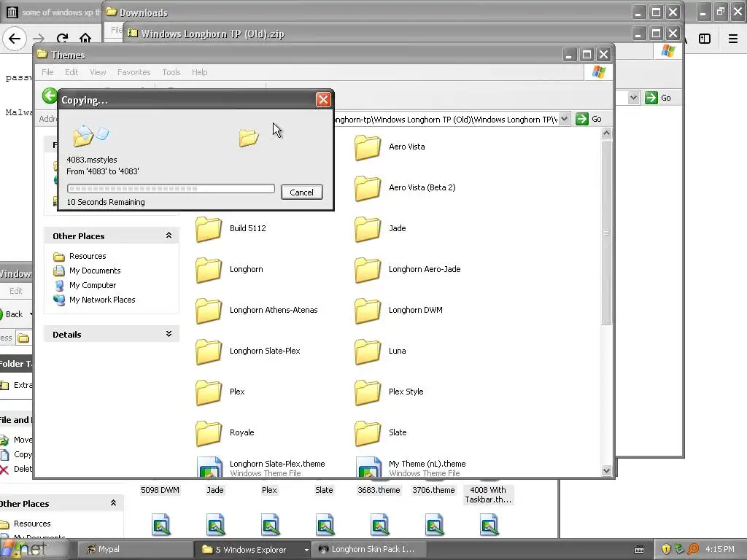Click the security shield tray icon
747x560 pixels.
click(x=665, y=550)
